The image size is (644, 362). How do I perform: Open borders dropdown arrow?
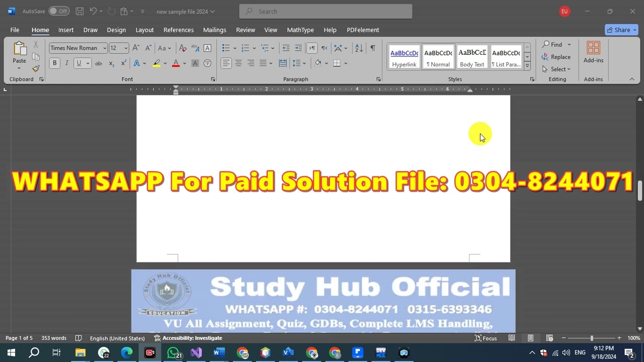[x=346, y=63]
